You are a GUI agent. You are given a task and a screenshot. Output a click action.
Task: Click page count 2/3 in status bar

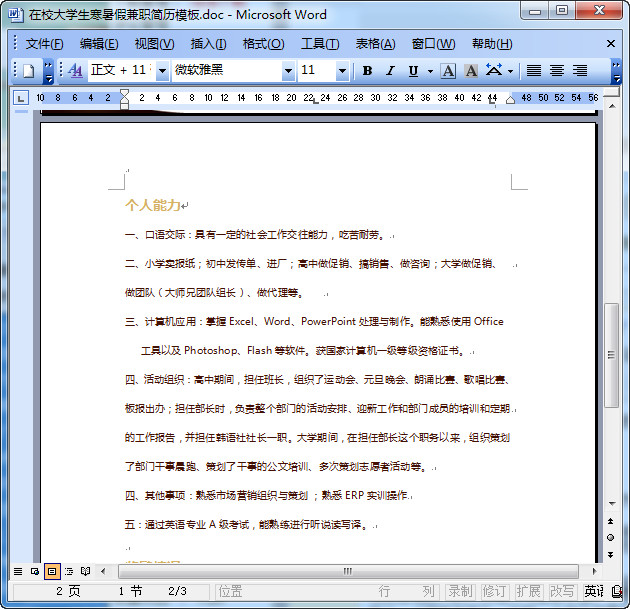pos(177,591)
